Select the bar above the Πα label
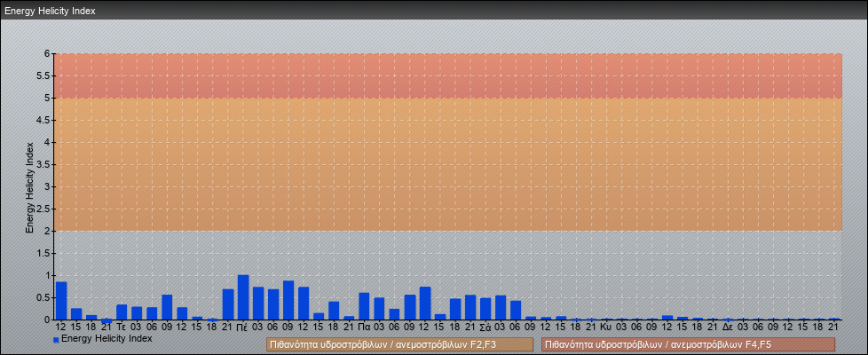Screen dimensions: 868x355 click(x=364, y=306)
